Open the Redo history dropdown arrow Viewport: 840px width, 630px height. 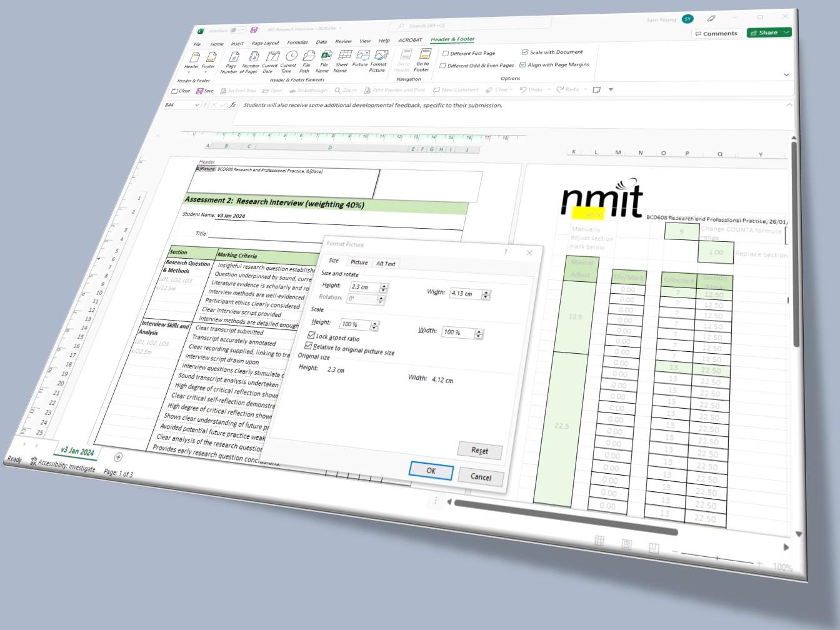585,89
